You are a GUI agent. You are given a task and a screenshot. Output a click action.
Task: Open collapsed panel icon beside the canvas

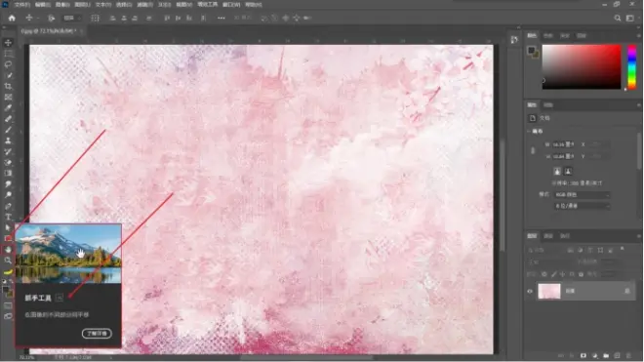[x=514, y=40]
